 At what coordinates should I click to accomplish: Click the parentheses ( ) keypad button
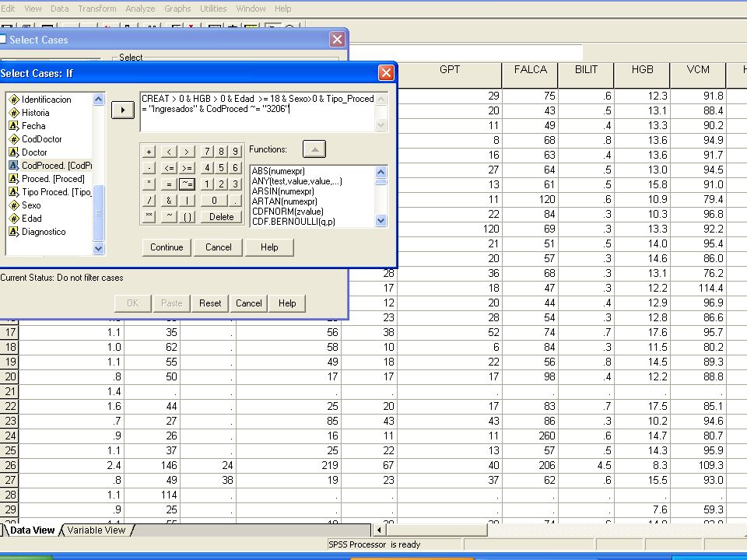[x=187, y=217]
